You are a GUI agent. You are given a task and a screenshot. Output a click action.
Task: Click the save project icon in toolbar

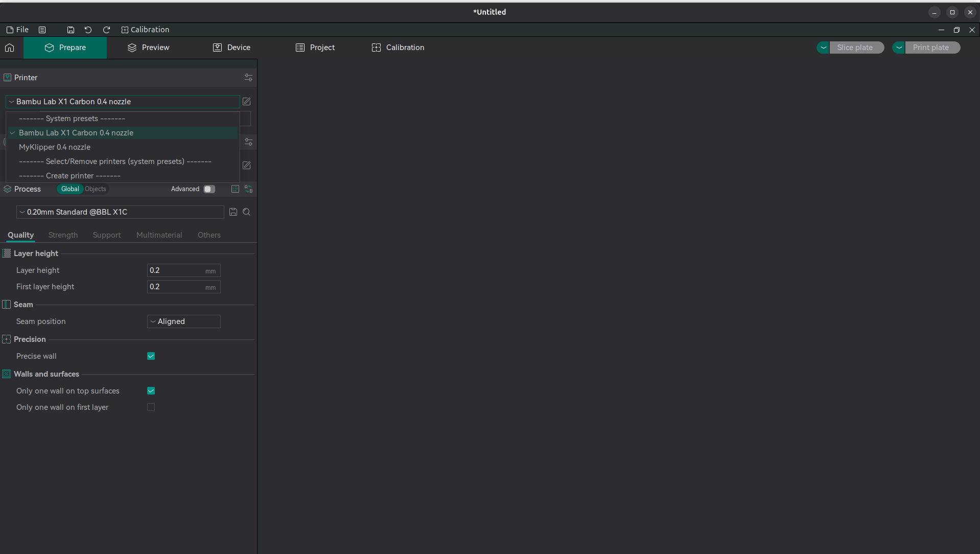[71, 30]
